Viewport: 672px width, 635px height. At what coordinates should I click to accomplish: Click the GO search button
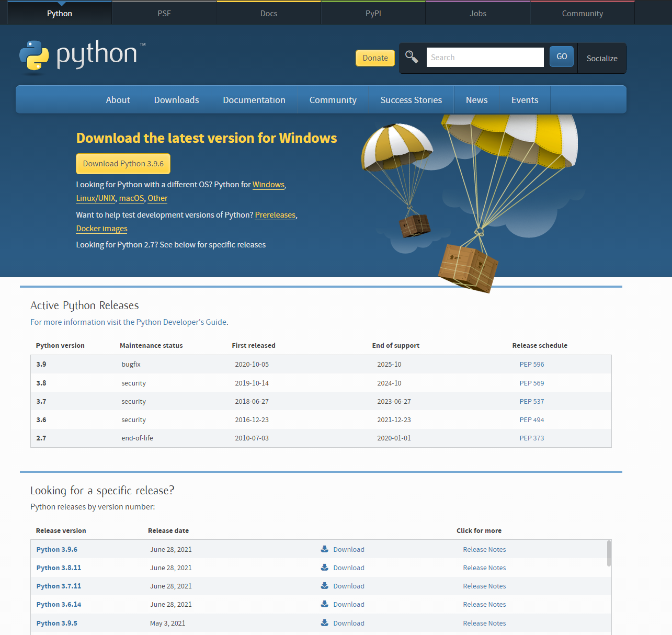562,56
